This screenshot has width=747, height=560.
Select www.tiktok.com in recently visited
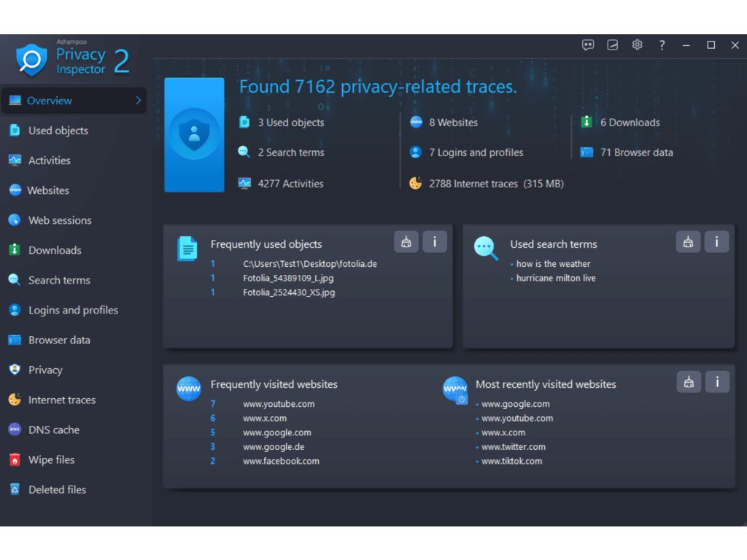[x=511, y=461]
